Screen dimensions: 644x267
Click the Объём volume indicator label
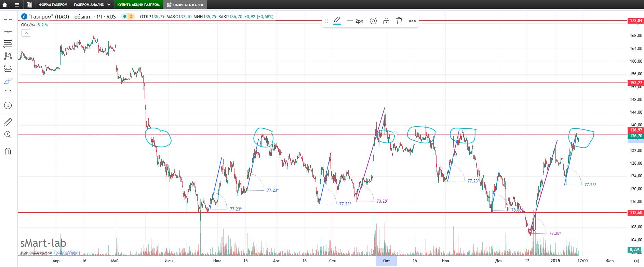[x=28, y=25]
